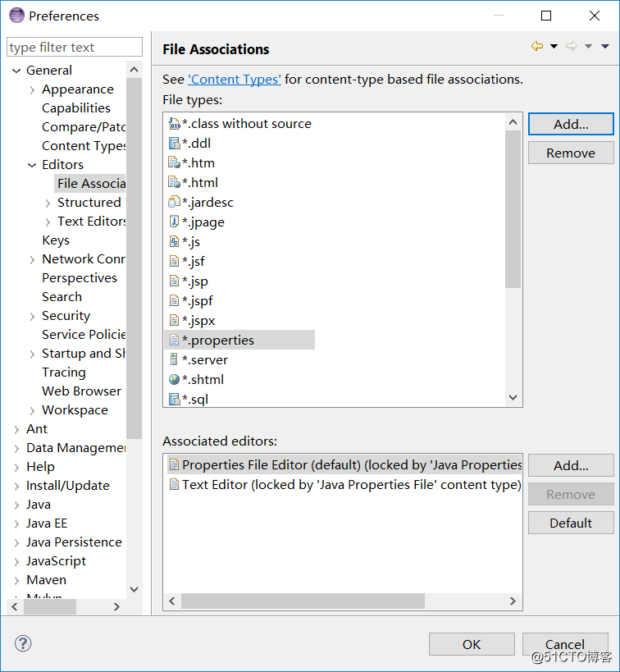The width and height of the screenshot is (620, 672).
Task: Open the 'Content Types' link
Action: click(x=235, y=80)
